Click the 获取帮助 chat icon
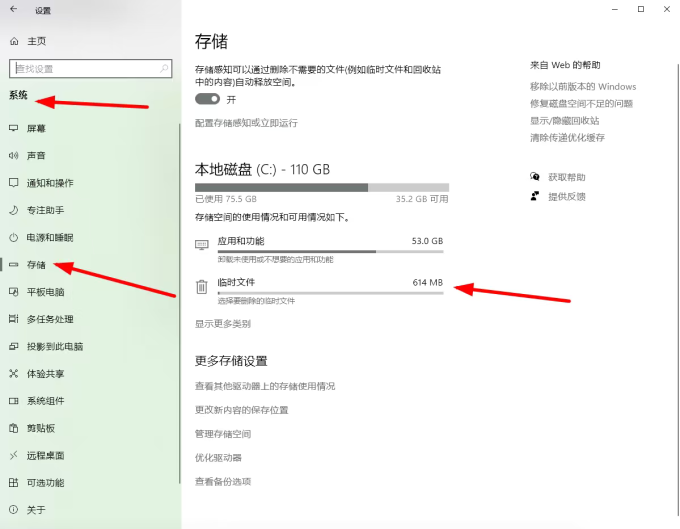 coord(535,176)
